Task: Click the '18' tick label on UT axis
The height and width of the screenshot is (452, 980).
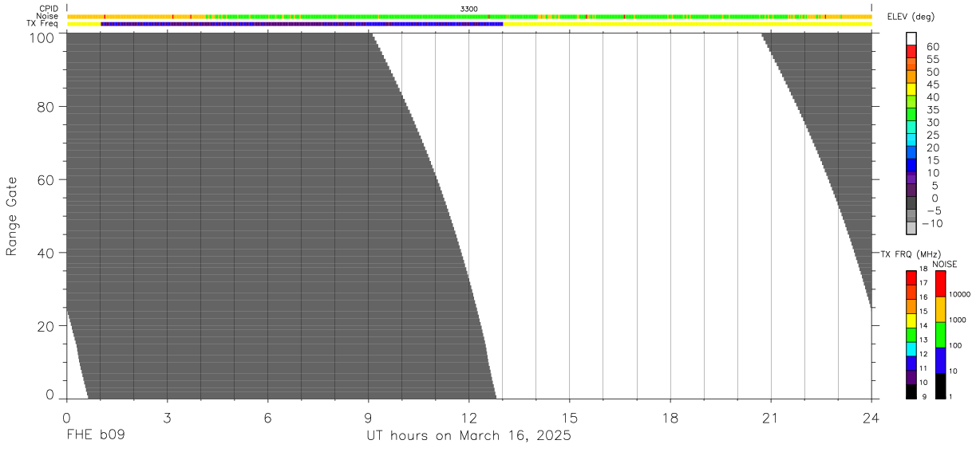Action: [670, 418]
